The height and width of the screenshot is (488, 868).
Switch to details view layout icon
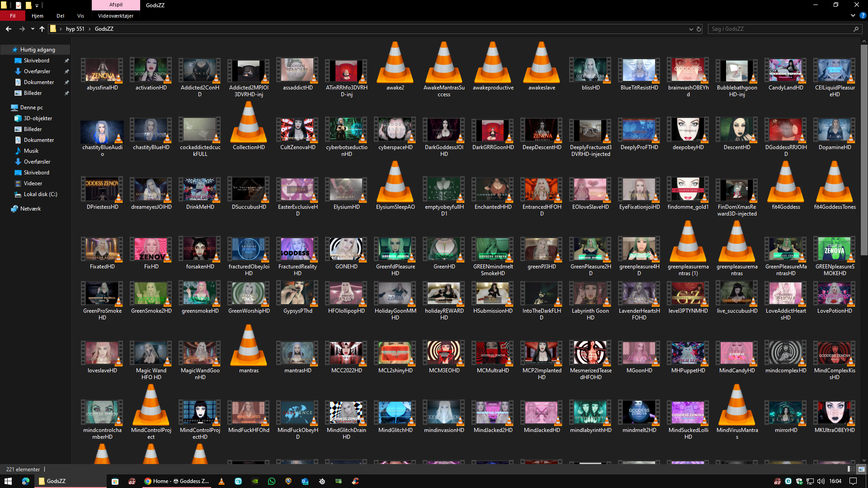pyautogui.click(x=851, y=469)
